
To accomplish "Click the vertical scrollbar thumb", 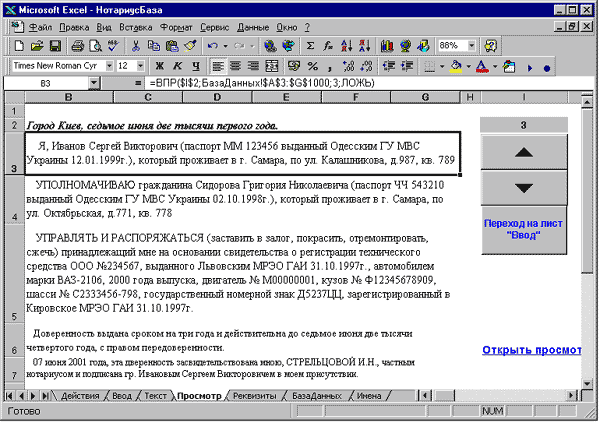I will (587, 190).
